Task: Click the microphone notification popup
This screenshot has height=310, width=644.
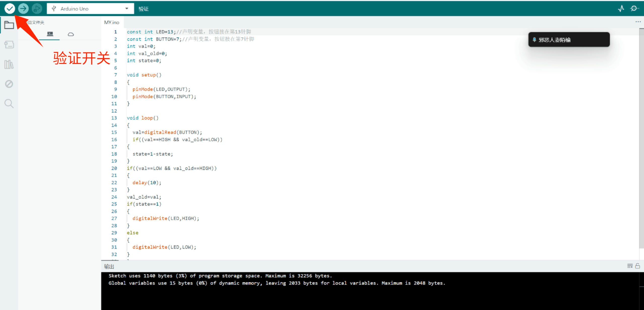Action: click(569, 40)
